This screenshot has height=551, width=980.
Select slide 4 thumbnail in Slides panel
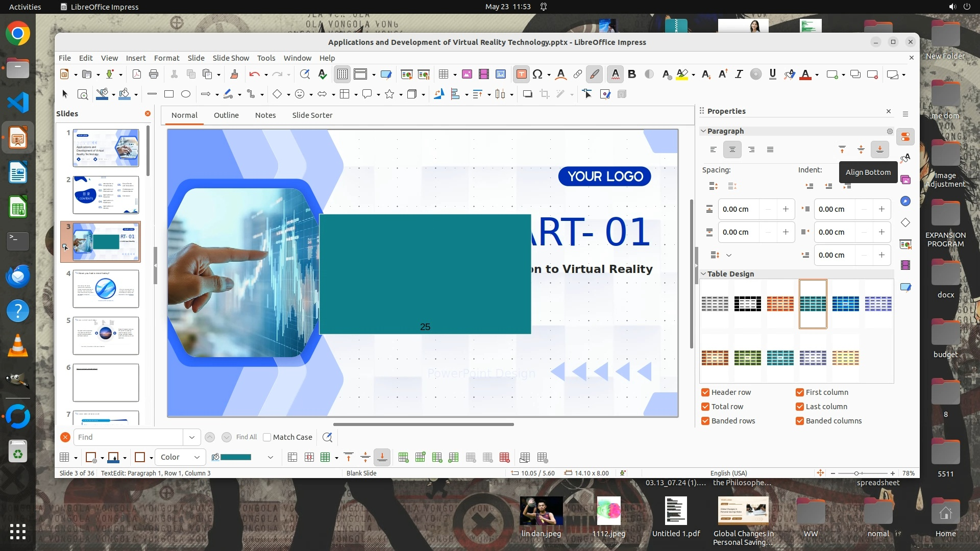pyautogui.click(x=106, y=289)
